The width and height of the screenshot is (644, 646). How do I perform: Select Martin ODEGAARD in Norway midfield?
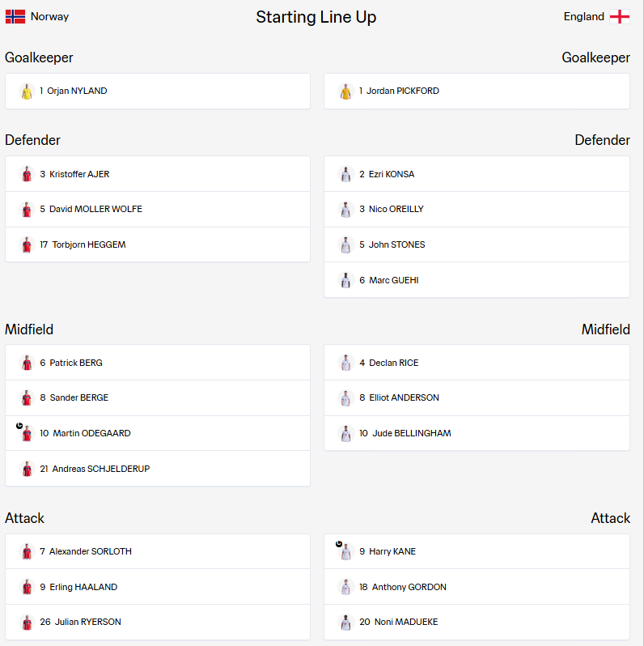158,433
